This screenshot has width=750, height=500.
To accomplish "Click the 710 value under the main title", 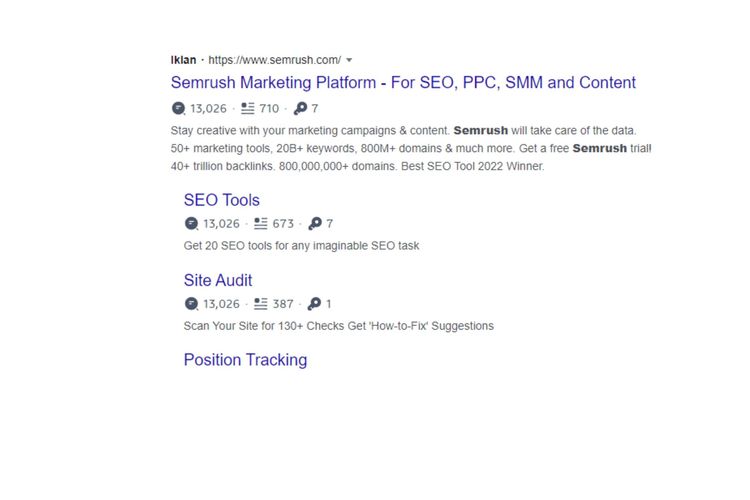I will coord(269,109).
